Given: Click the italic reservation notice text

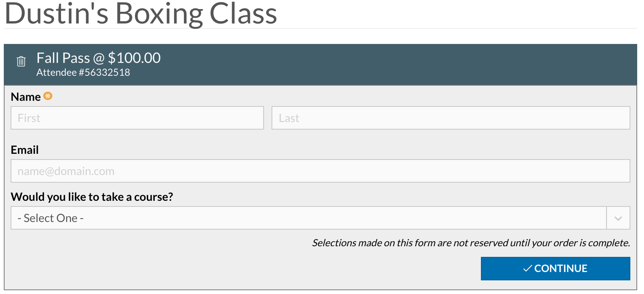Looking at the screenshot, I should (471, 243).
